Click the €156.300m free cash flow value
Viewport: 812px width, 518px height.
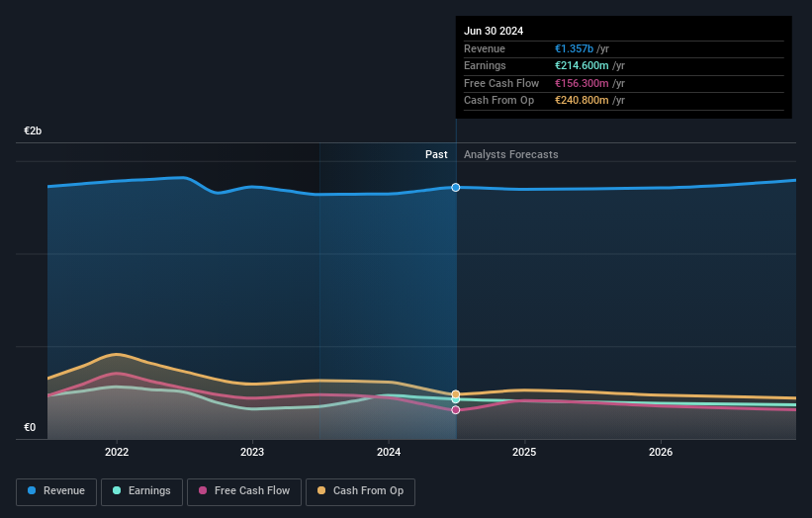tap(582, 83)
